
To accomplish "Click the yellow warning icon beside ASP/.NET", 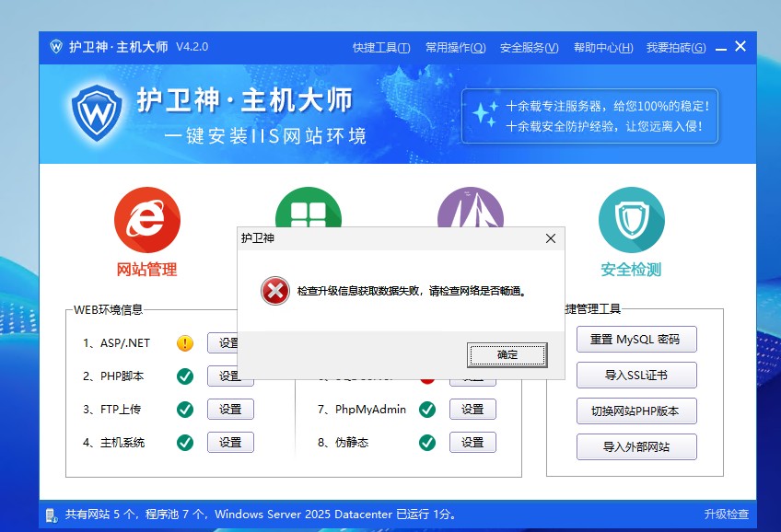I will (185, 343).
